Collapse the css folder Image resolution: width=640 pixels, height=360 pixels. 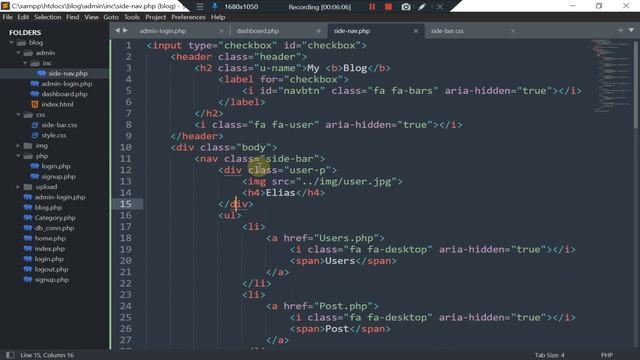(18, 115)
